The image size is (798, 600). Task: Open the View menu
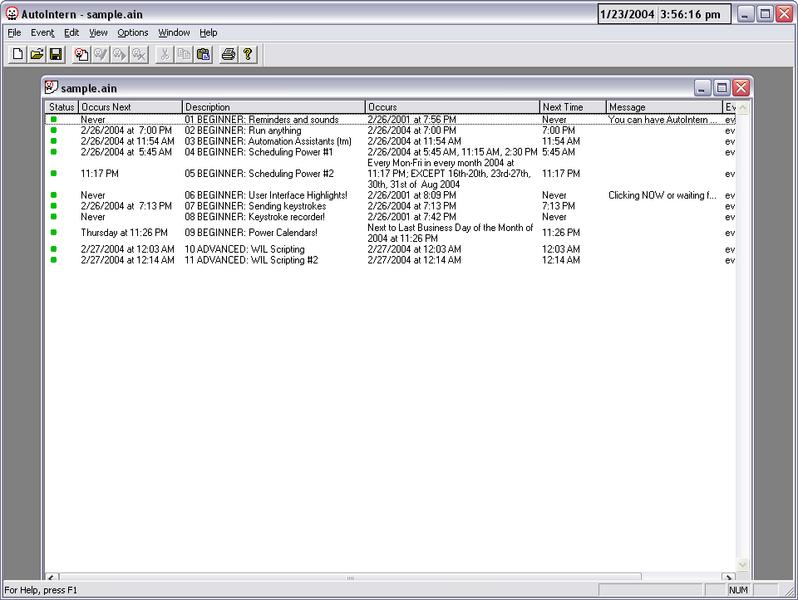tap(98, 33)
